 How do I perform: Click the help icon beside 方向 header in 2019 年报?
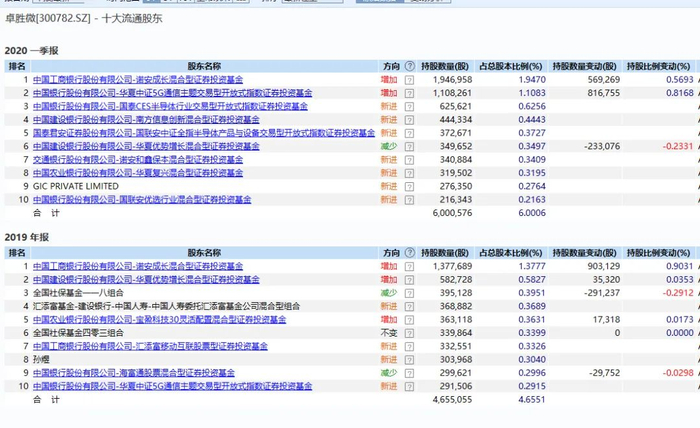coord(410,254)
